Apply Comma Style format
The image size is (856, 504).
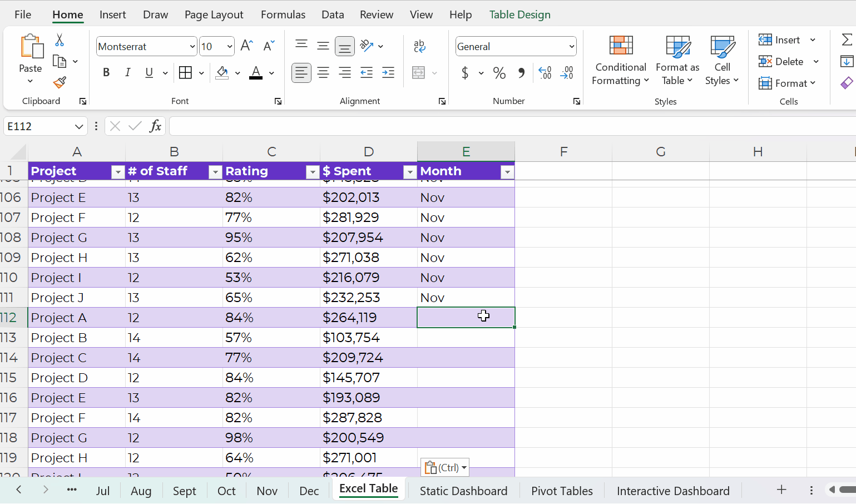tap(521, 73)
